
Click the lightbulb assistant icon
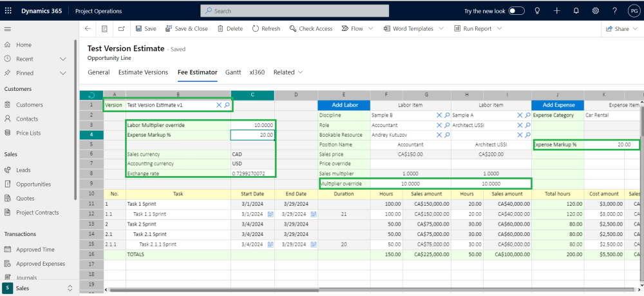538,11
